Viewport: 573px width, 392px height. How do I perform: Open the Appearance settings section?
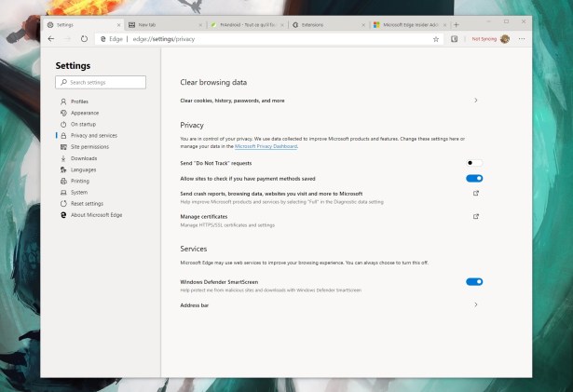click(85, 113)
